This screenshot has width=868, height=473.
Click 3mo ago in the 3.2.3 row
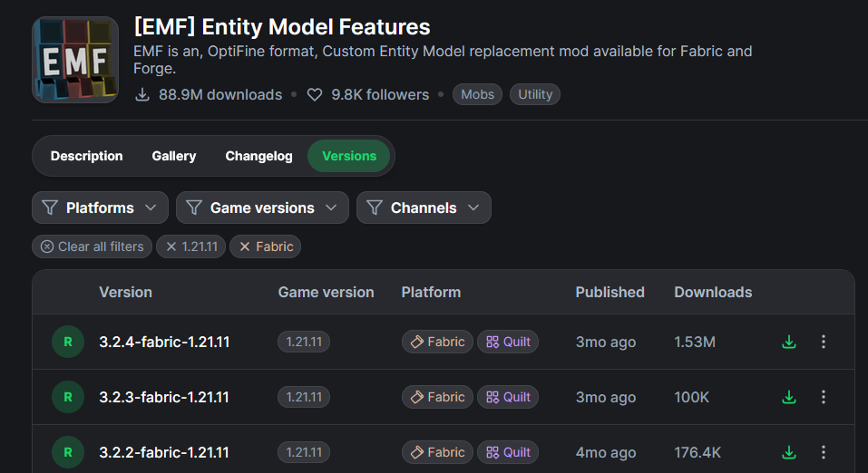[606, 397]
